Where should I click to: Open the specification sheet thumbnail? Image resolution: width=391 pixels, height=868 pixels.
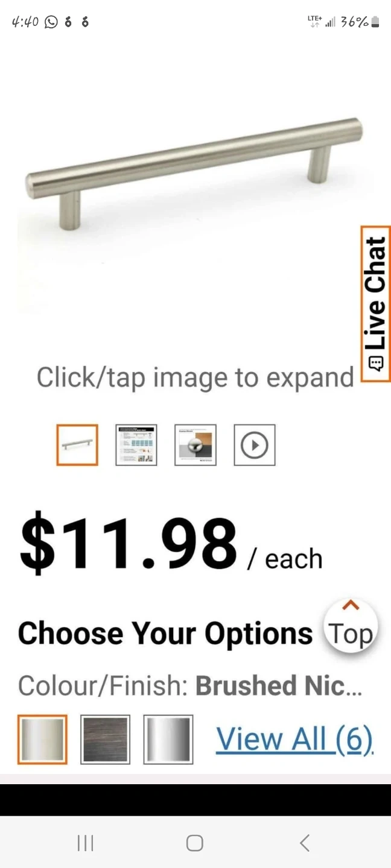[x=136, y=445]
